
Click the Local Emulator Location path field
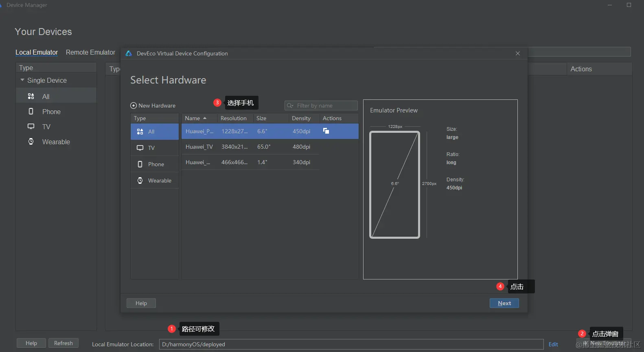(x=351, y=344)
